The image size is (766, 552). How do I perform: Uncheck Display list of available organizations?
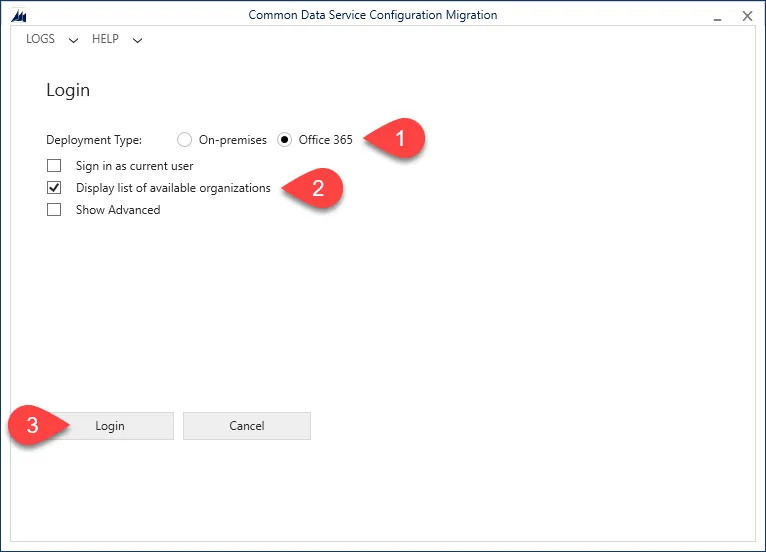coord(54,188)
